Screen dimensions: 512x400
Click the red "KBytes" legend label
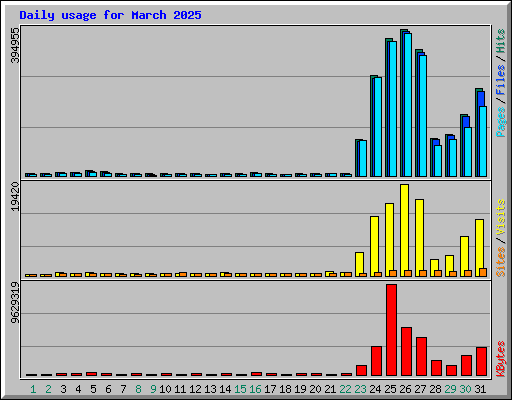tap(501, 359)
